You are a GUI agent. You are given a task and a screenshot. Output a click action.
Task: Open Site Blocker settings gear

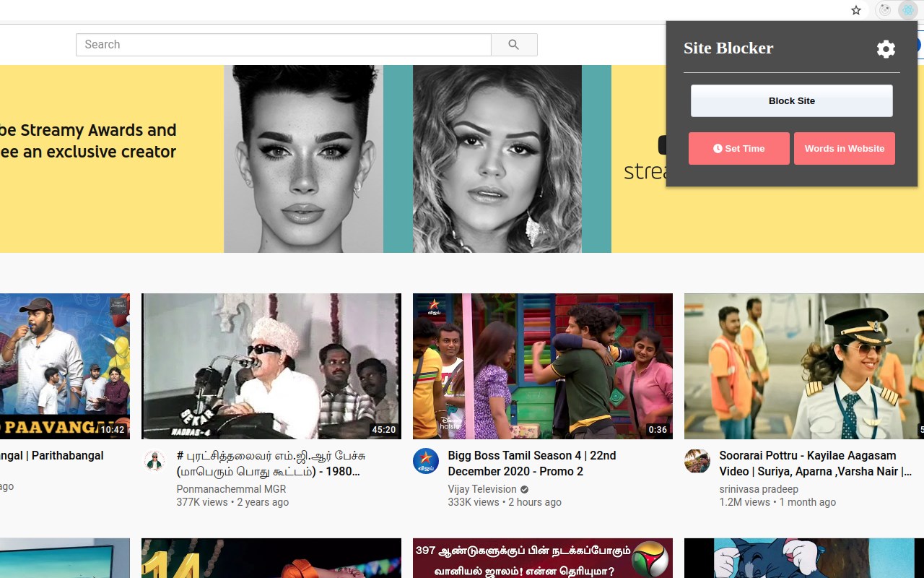coord(886,48)
